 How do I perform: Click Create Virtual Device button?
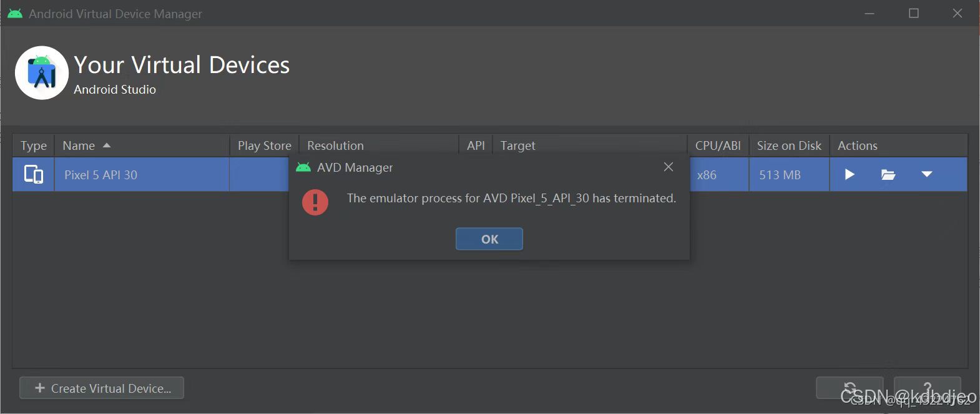click(102, 388)
